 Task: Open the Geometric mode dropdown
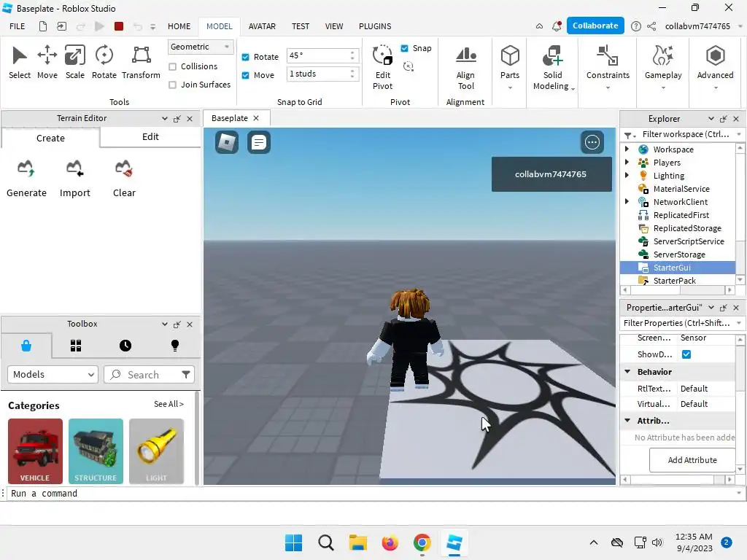pos(201,47)
